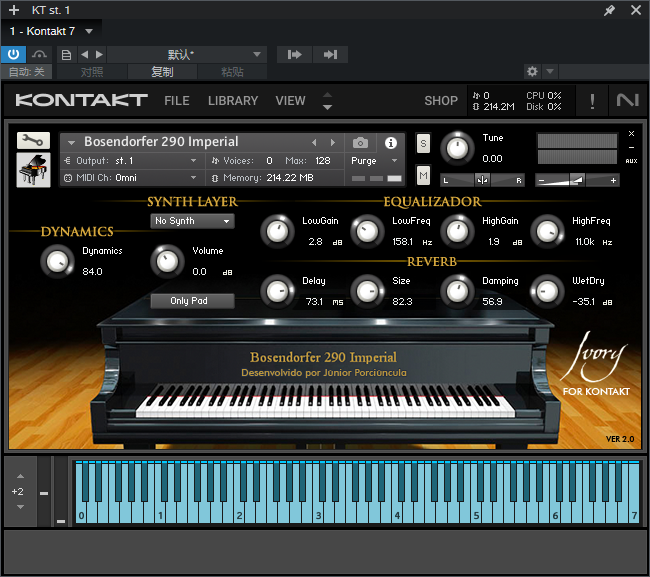Go to previous preset arrow

[85, 54]
